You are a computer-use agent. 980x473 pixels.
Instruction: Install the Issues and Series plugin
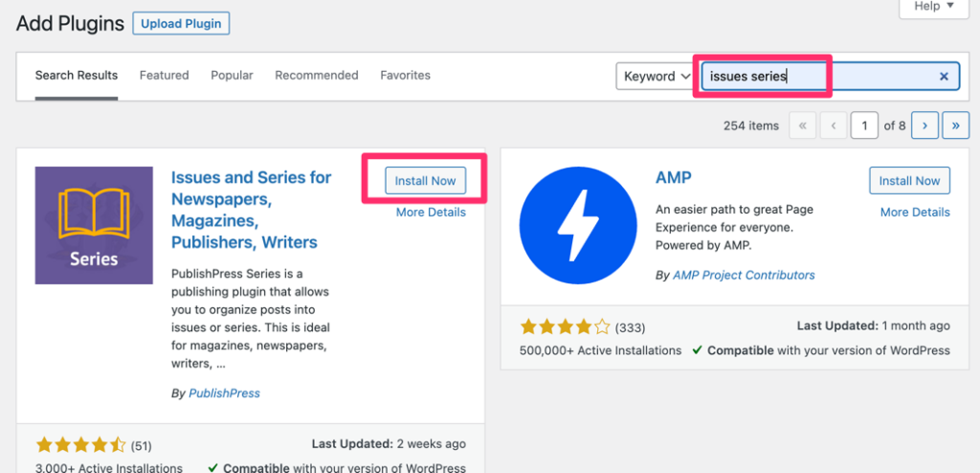[x=425, y=181]
